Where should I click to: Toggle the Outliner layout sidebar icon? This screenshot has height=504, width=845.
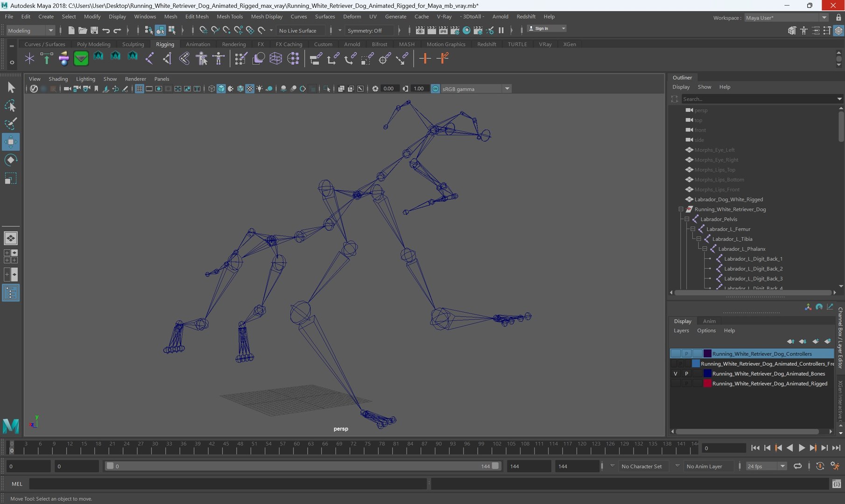11,293
